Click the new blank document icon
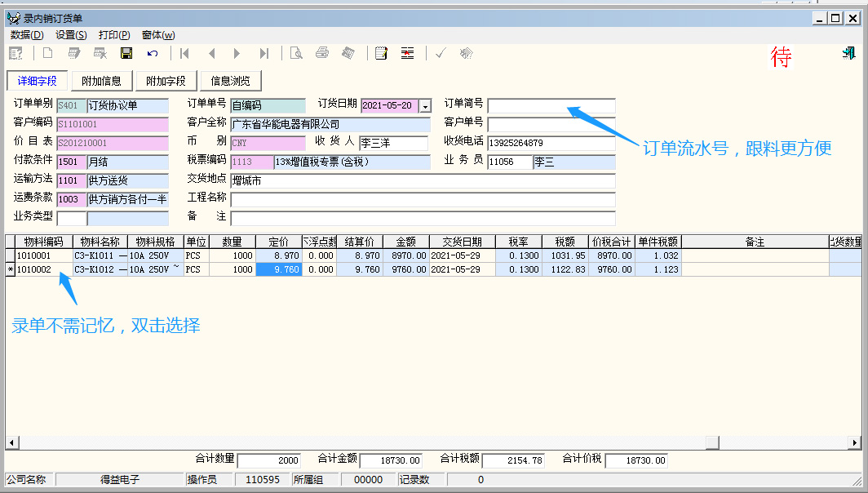This screenshot has height=493, width=868. pos(48,54)
